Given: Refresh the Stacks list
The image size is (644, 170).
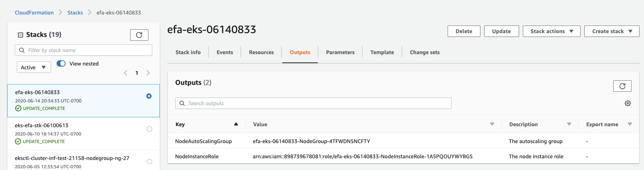Looking at the screenshot, I should click(139, 35).
